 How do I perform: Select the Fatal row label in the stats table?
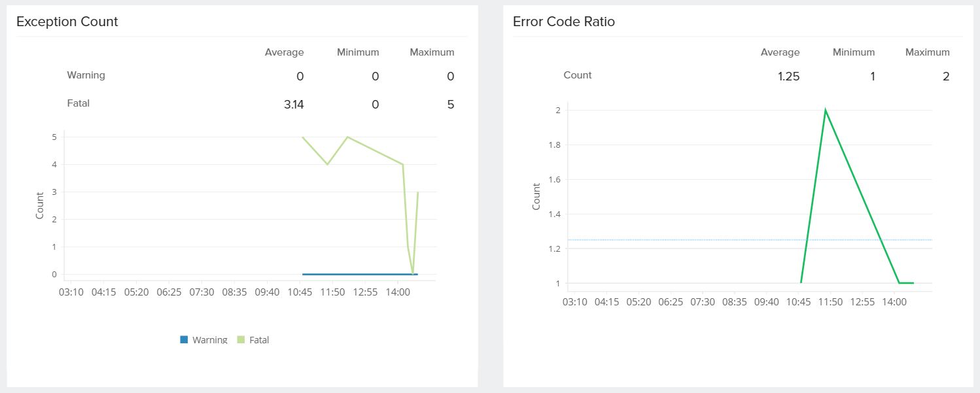[78, 103]
